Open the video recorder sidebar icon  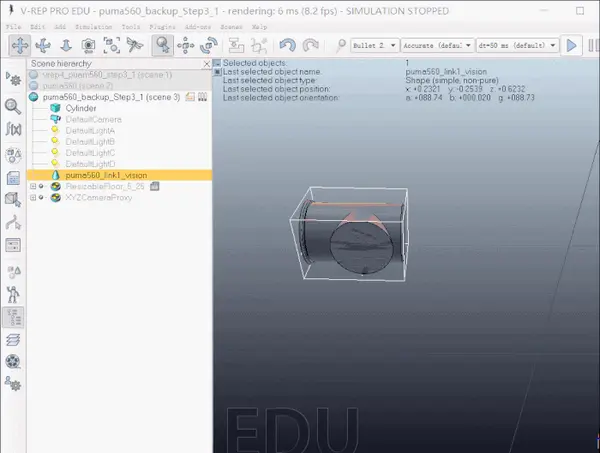pos(13,361)
